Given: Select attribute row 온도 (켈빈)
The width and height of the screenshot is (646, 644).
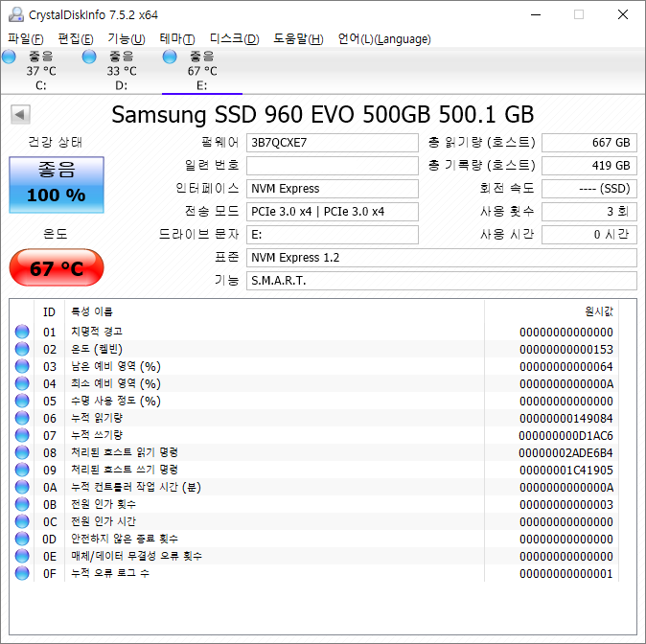Looking at the screenshot, I should pos(314,349).
